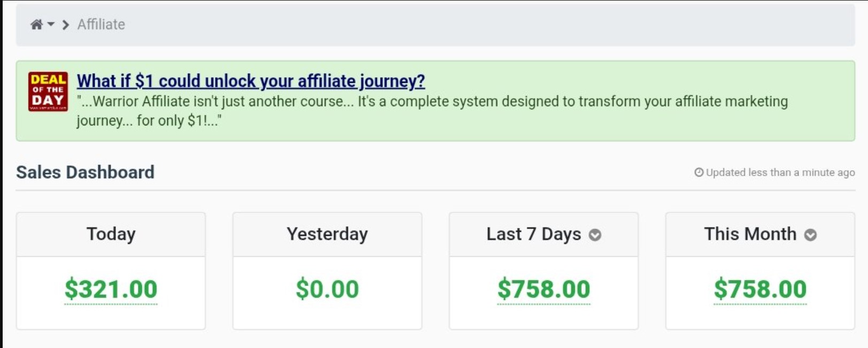The width and height of the screenshot is (868, 348).
Task: Click the Warrior Affiliate description quote
Action: coord(432,110)
